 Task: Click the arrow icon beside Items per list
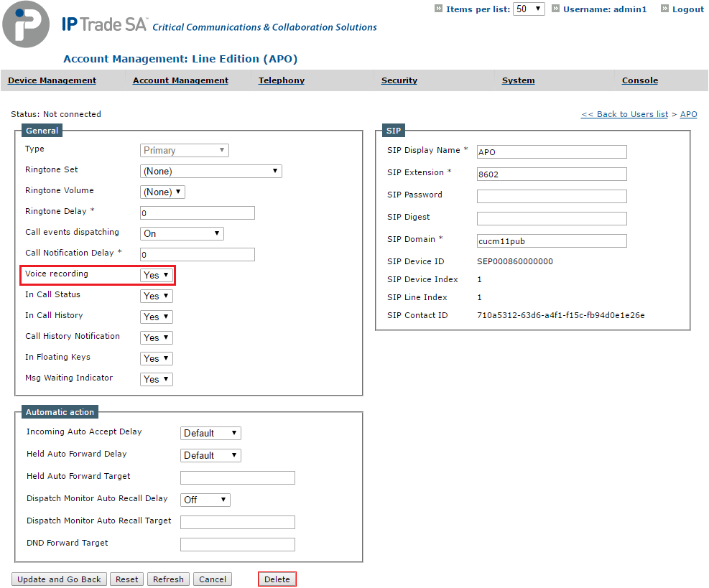click(x=438, y=9)
